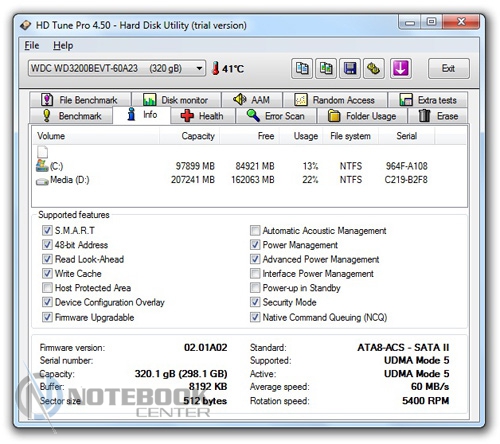This screenshot has height=444, width=500.
Task: Click the File system column header
Action: [350, 136]
